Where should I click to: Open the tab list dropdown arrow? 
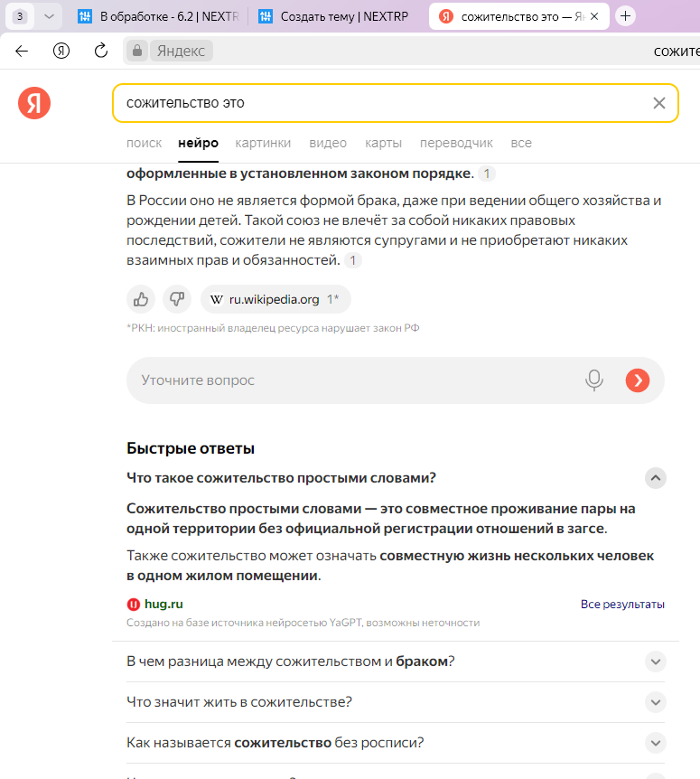[49, 16]
